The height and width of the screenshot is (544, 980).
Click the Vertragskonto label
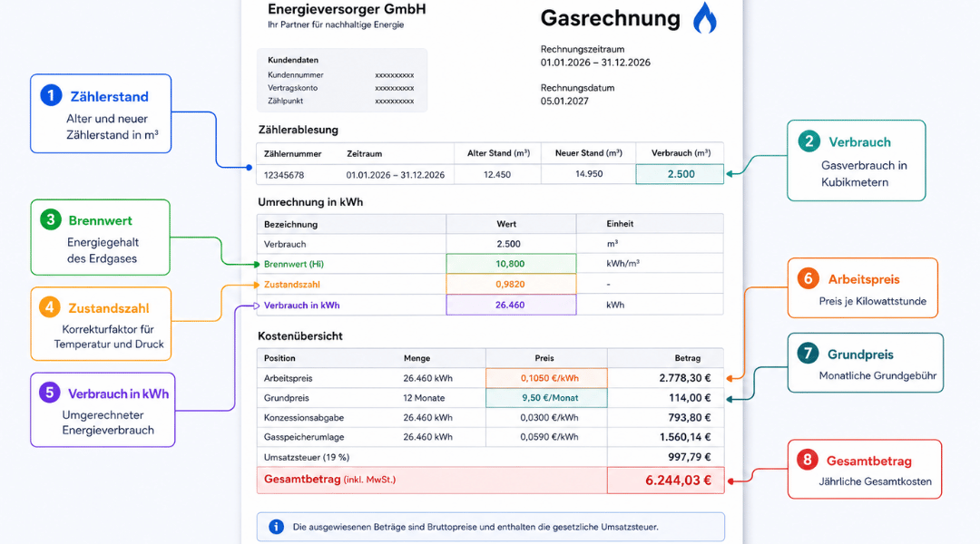tap(292, 88)
